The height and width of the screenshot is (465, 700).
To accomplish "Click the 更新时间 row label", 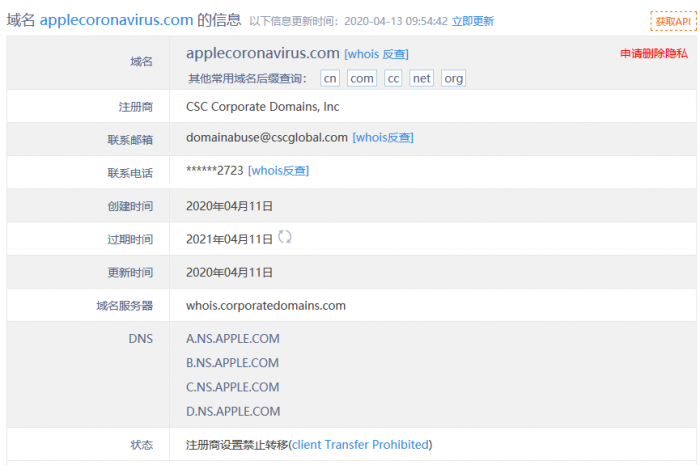I will 130,272.
